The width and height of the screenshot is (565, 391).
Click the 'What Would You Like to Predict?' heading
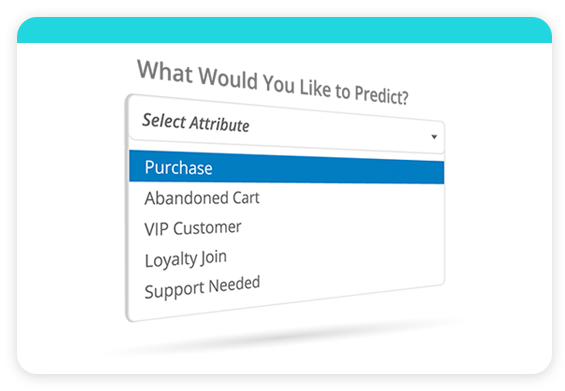[273, 82]
